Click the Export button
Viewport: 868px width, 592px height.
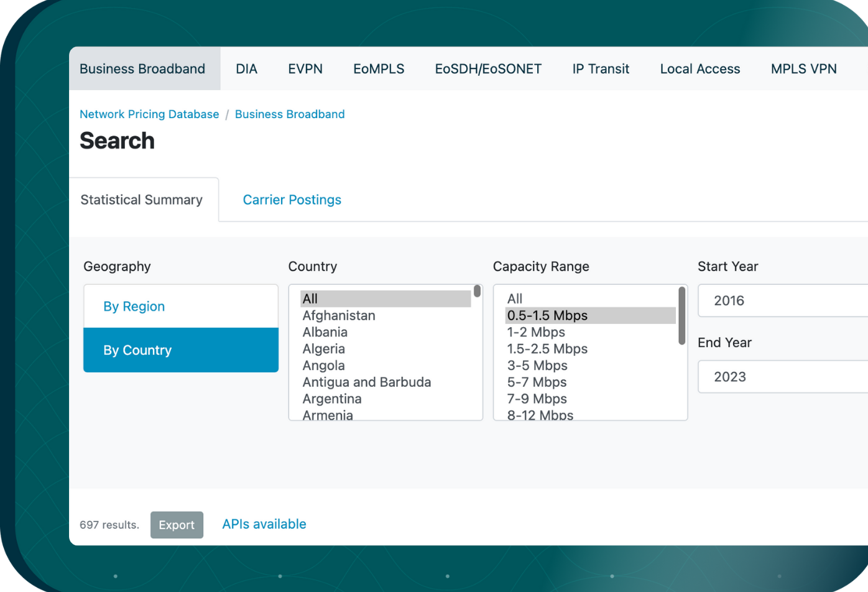click(x=177, y=524)
